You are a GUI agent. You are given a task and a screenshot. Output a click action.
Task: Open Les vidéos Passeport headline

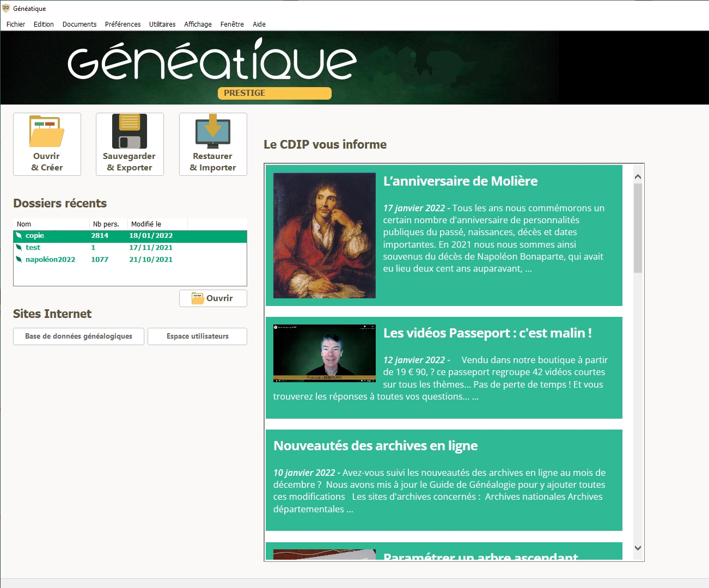tap(487, 333)
